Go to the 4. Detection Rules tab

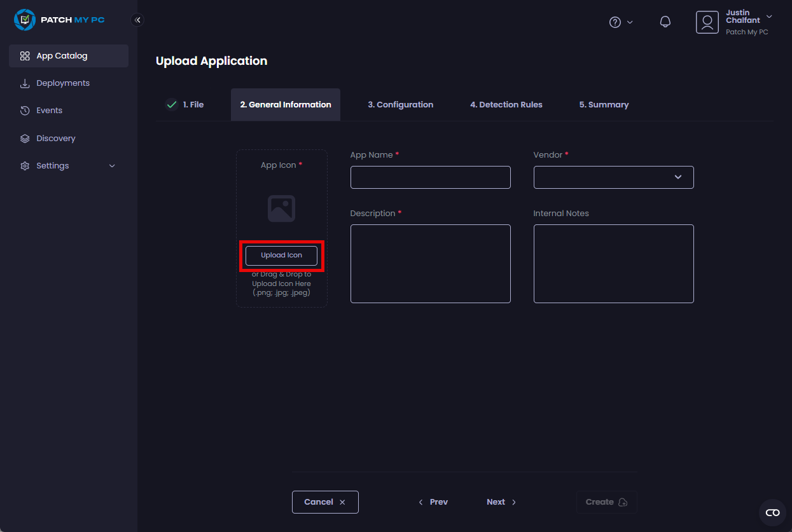coord(506,105)
